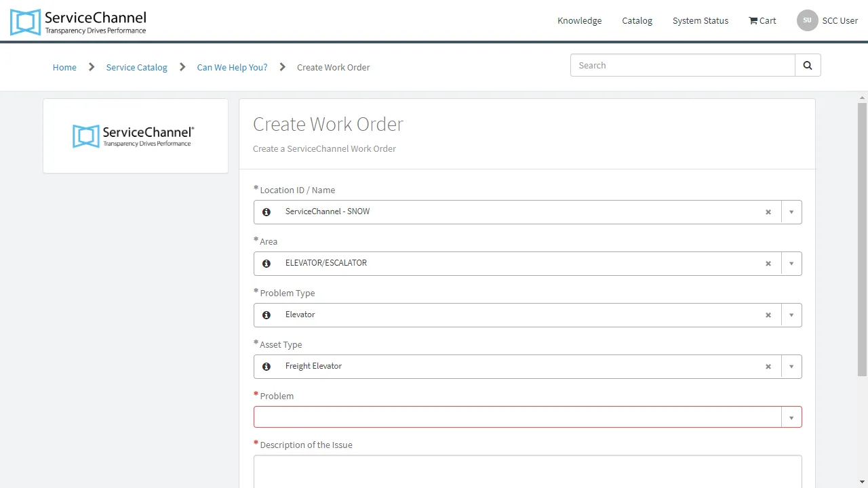Go to Can We Help You? breadcrumb
This screenshot has width=868, height=488.
point(232,67)
